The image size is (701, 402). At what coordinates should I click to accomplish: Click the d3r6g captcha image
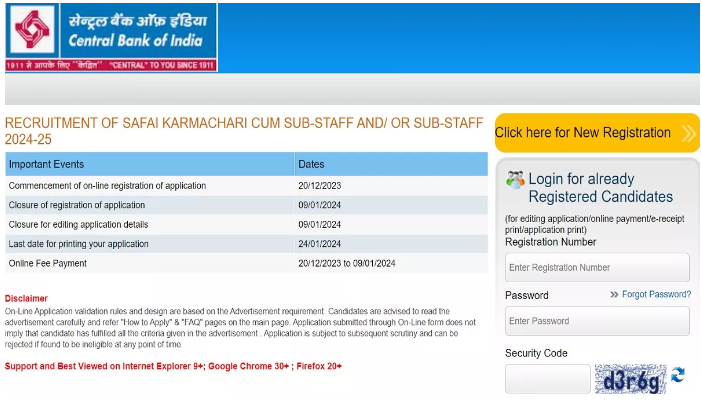coord(630,379)
